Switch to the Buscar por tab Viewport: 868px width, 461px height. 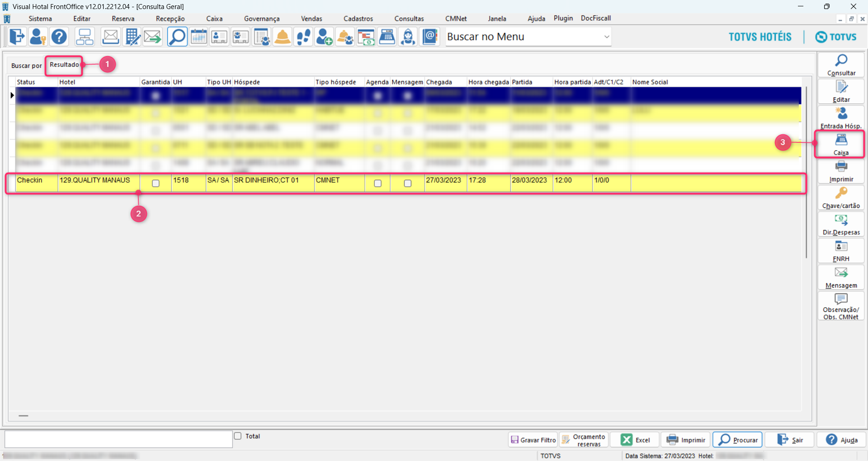[x=26, y=66]
